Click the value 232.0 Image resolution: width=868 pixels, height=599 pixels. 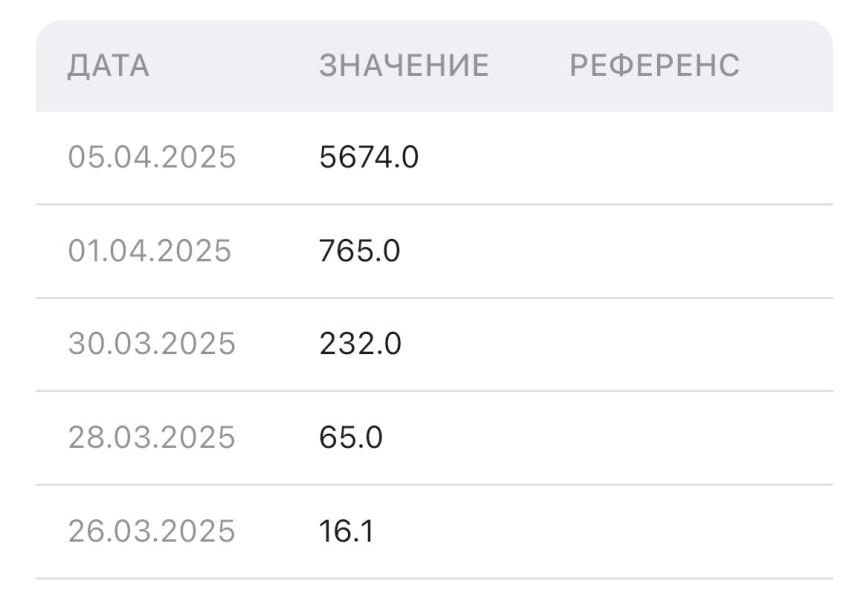361,344
